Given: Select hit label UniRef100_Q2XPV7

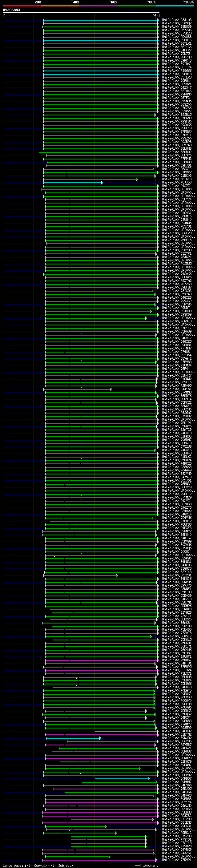Looking at the screenshot, I should (177, 111).
